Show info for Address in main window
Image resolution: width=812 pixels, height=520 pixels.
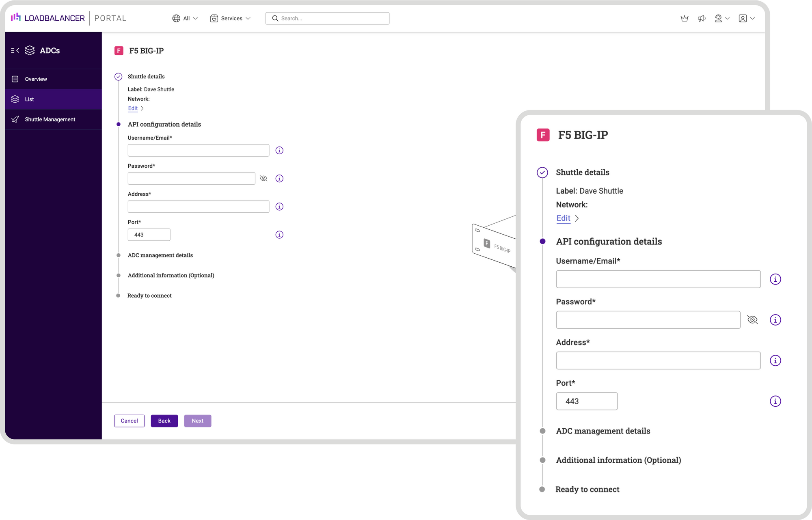pos(279,207)
